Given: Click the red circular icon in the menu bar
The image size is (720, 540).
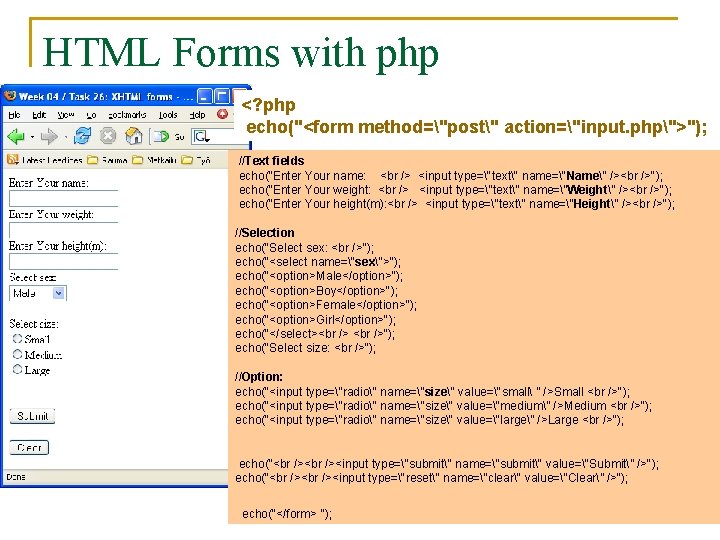Looking at the screenshot, I should pos(222,114).
